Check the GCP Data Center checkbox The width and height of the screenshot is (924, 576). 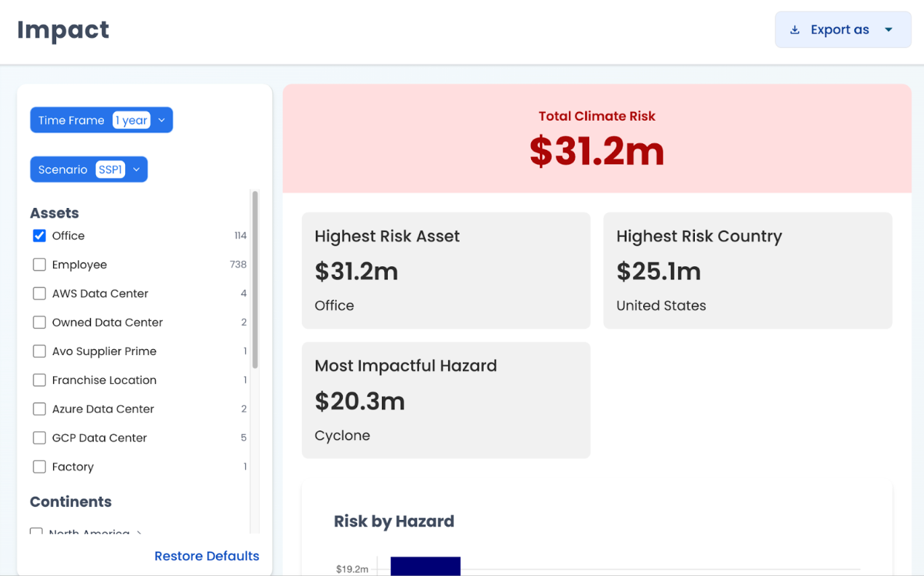(x=39, y=438)
